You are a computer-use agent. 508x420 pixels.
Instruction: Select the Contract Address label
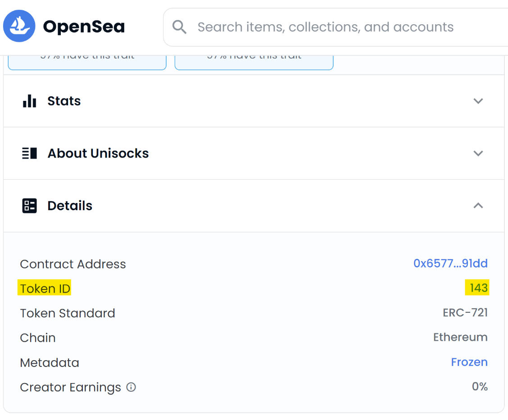coord(73,264)
